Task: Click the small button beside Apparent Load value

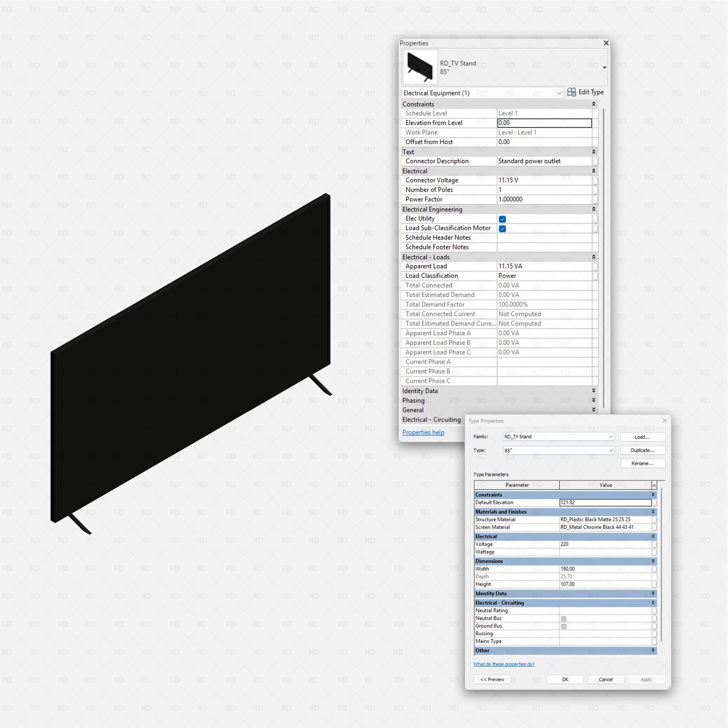Action: pyautogui.click(x=595, y=267)
